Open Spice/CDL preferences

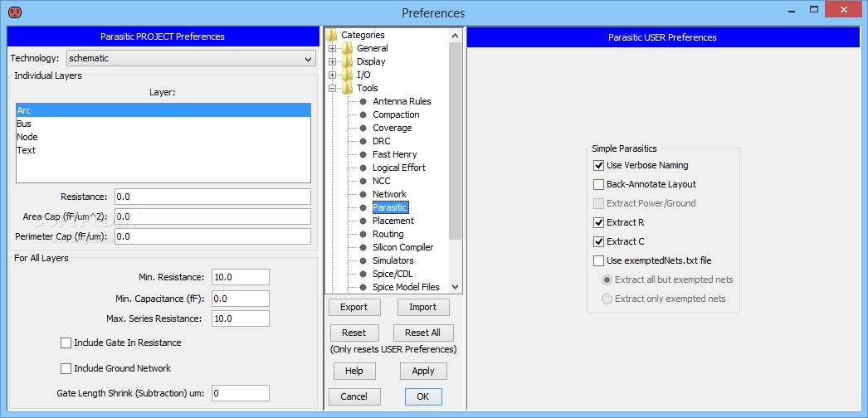393,274
